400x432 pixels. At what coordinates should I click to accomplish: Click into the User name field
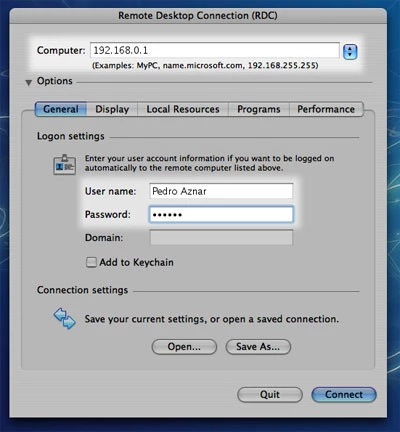221,191
